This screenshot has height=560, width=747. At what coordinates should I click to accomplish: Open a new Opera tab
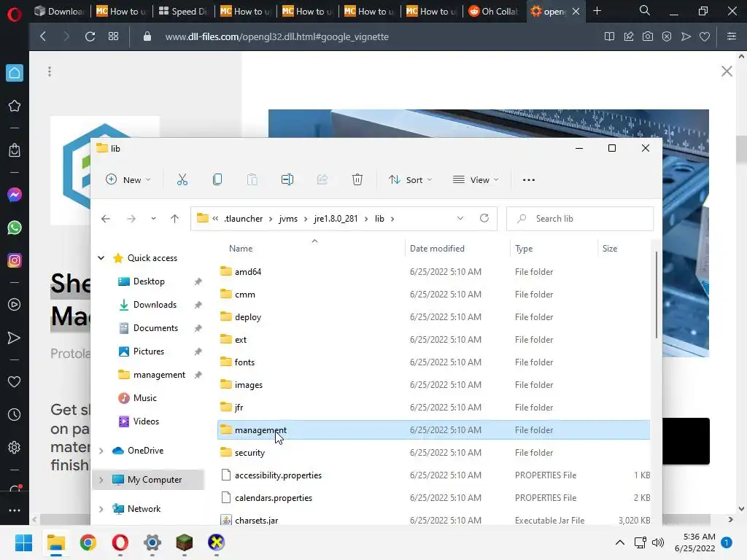click(x=597, y=10)
